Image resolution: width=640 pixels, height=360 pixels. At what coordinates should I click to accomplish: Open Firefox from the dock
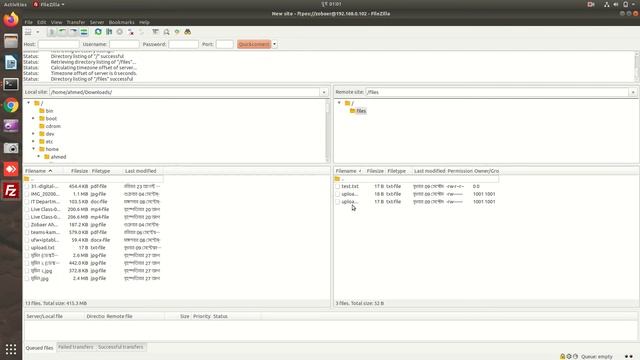(11, 19)
